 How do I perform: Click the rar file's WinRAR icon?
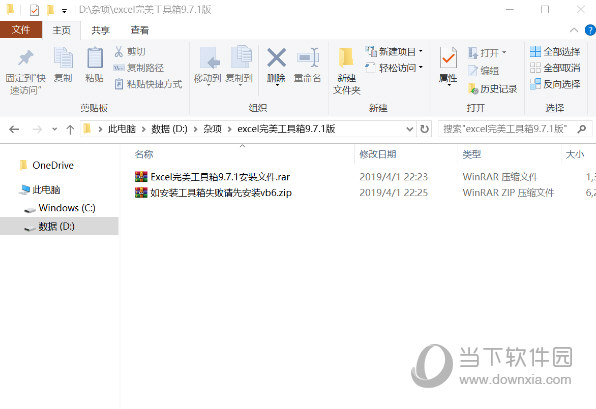141,177
